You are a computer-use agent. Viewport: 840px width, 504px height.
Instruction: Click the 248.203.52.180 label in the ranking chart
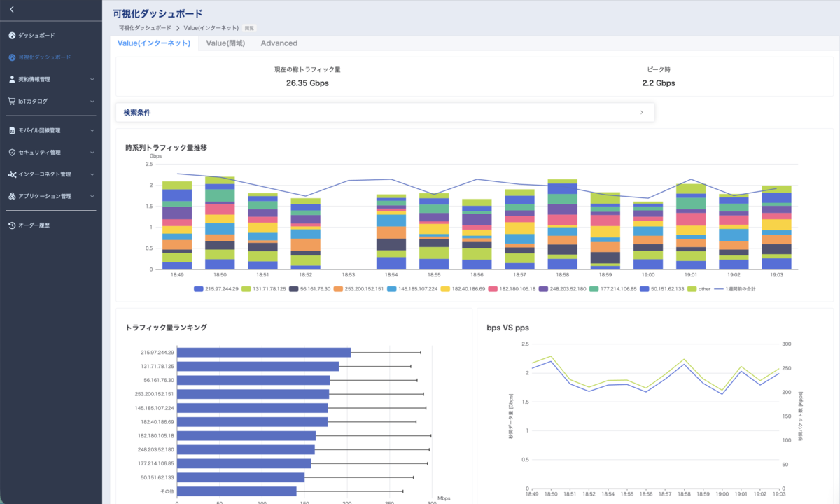[x=156, y=449]
